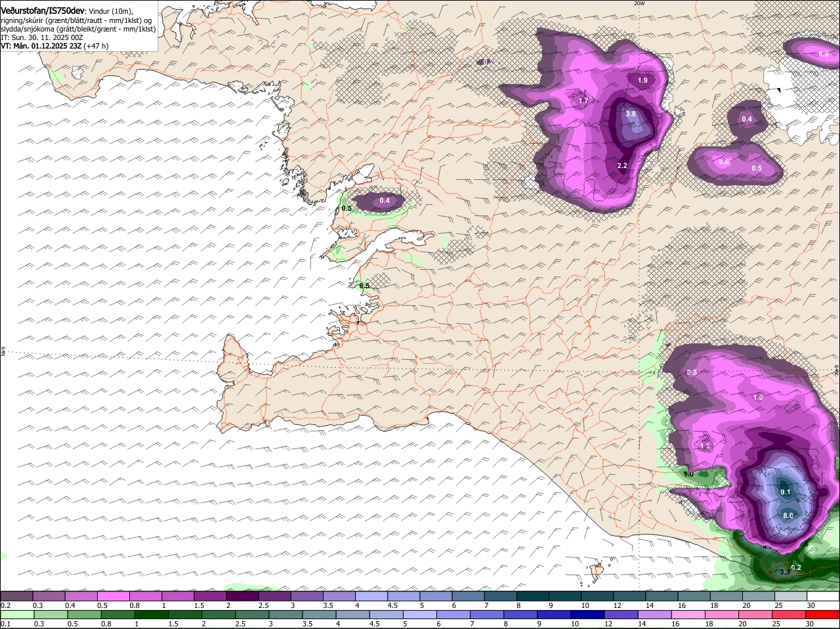Click the 1.9 precipitation value label

point(642,80)
